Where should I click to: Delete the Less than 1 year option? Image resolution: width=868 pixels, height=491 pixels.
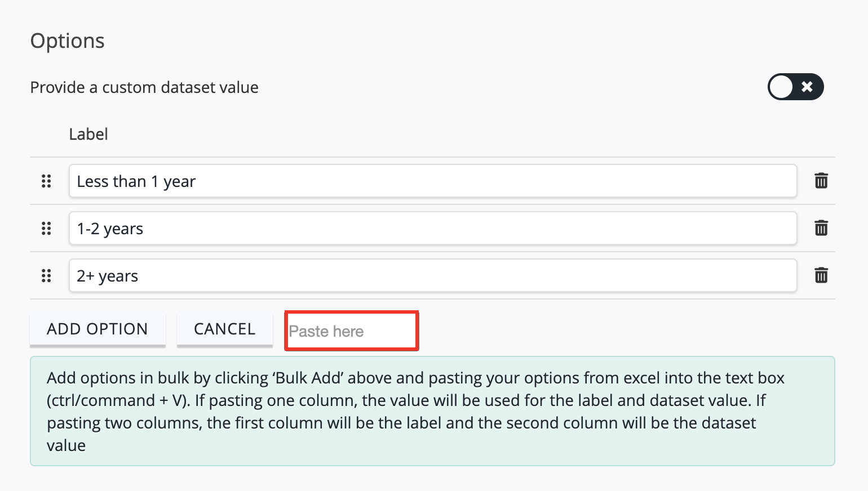821,181
